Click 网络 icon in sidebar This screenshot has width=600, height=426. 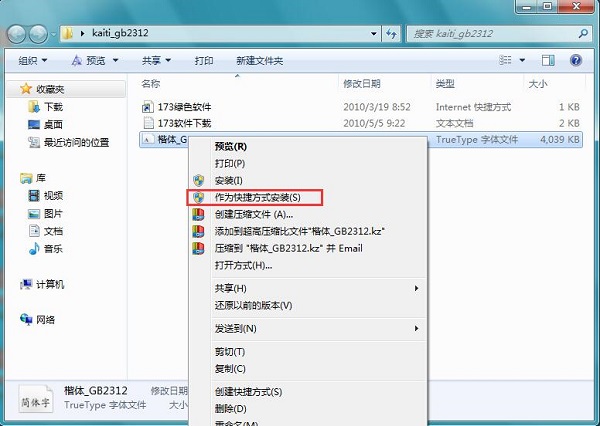(x=26, y=319)
